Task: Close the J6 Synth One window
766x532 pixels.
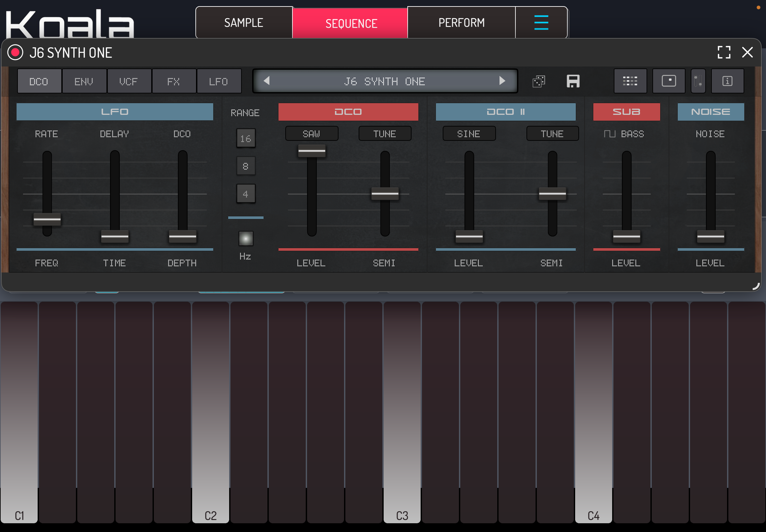Action: [747, 52]
